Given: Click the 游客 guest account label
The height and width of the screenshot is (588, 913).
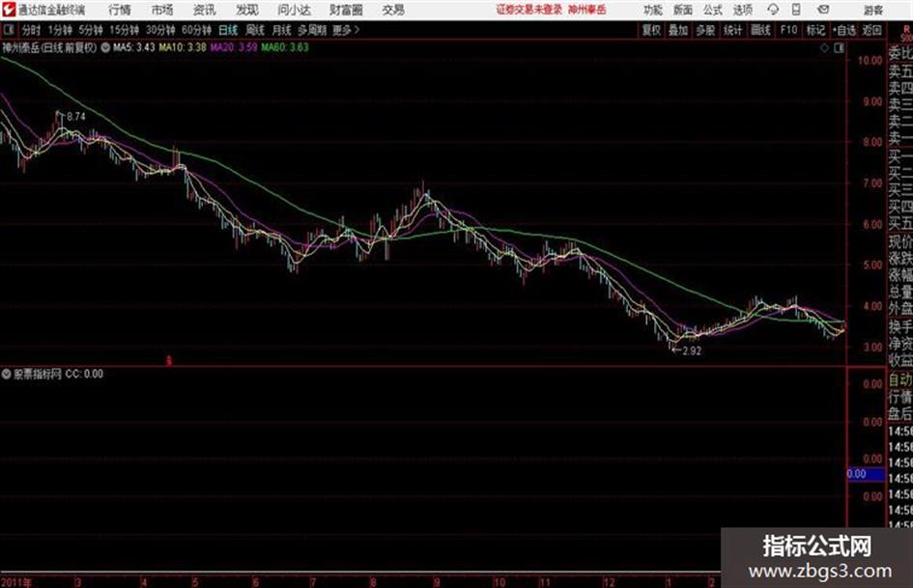Looking at the screenshot, I should [x=873, y=10].
